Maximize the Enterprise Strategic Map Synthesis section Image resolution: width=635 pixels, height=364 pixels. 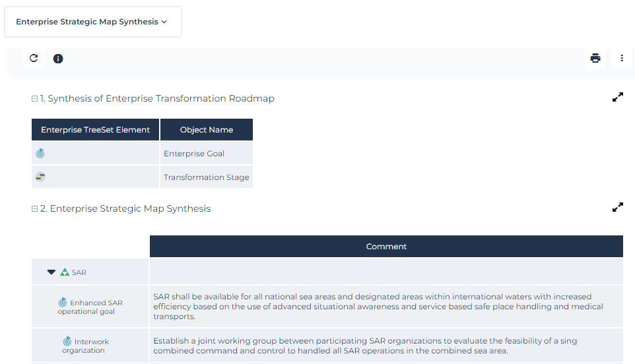tap(618, 208)
